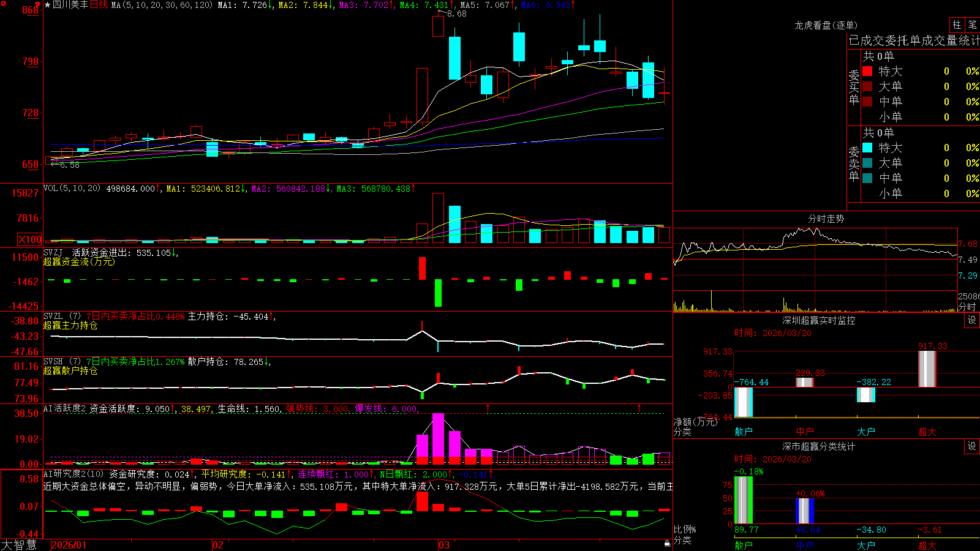Click the 03 month marker on timeline
This screenshot has width=980, height=551.
coord(444,545)
